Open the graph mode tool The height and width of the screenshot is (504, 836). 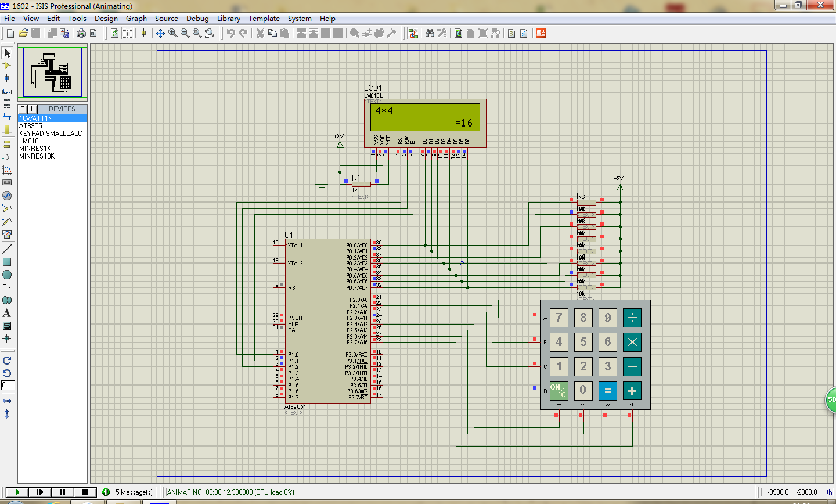pyautogui.click(x=7, y=170)
